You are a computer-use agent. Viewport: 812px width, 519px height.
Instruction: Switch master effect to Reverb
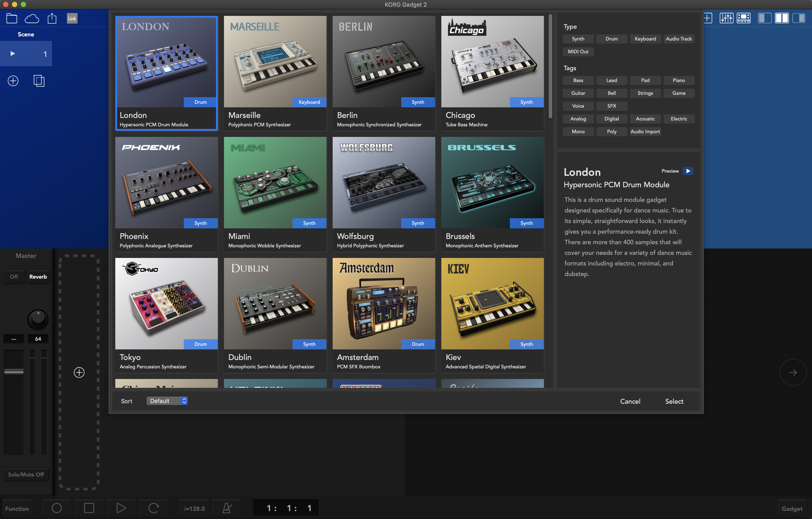pos(38,277)
